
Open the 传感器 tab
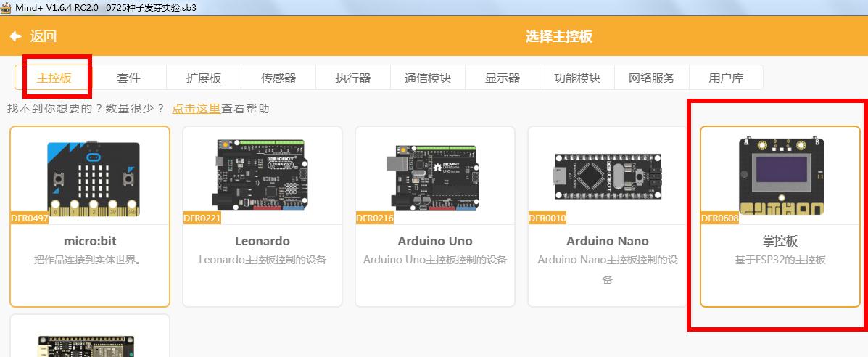click(278, 78)
